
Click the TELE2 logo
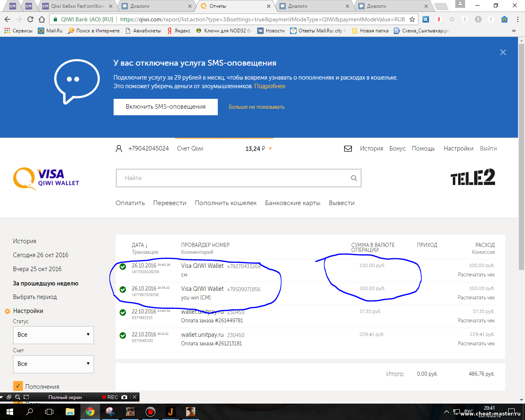click(472, 177)
